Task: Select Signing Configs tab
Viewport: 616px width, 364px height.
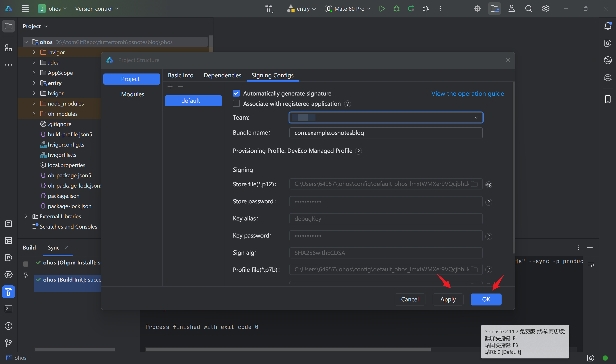Action: point(272,75)
